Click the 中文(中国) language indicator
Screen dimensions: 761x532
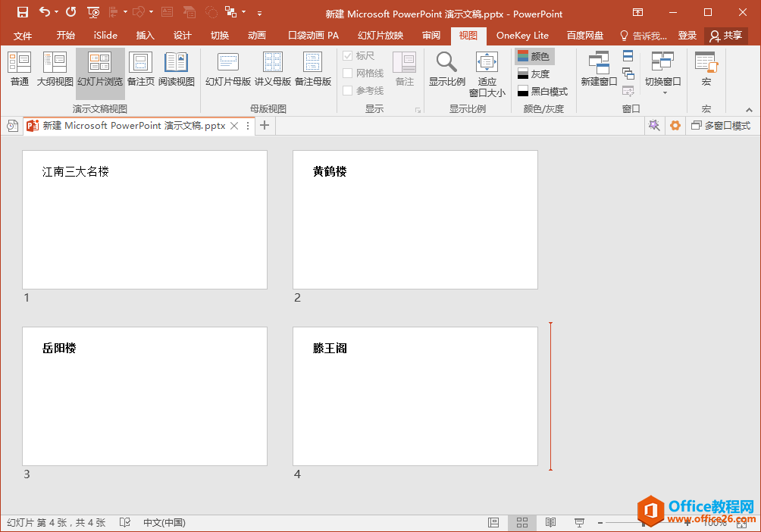pos(164,522)
